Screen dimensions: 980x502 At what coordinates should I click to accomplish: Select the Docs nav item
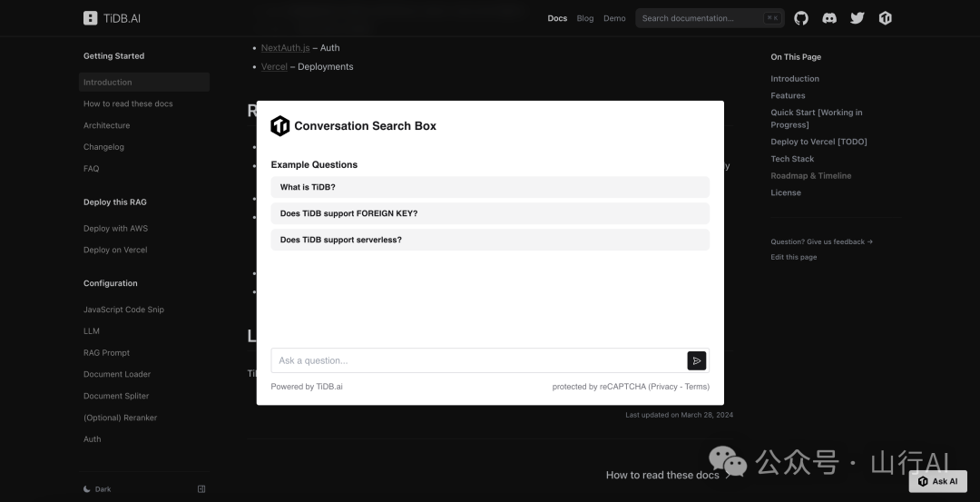pyautogui.click(x=557, y=18)
